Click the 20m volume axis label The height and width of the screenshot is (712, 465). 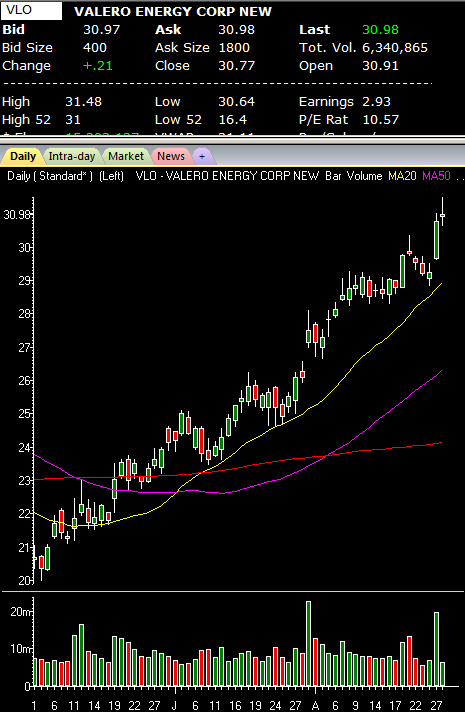click(20, 612)
